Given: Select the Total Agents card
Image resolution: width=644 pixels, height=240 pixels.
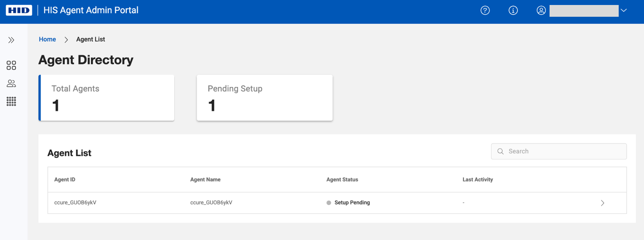Looking at the screenshot, I should tap(107, 98).
